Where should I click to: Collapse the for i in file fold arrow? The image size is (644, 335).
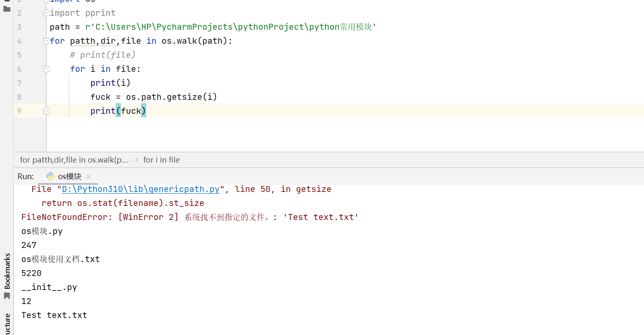(x=47, y=69)
